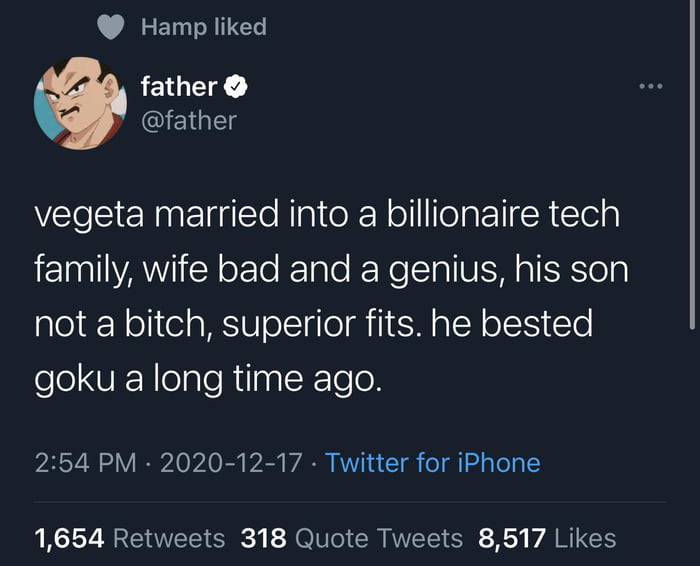The height and width of the screenshot is (566, 700).
Task: Click the blue verified checkmark badge
Action: click(236, 88)
